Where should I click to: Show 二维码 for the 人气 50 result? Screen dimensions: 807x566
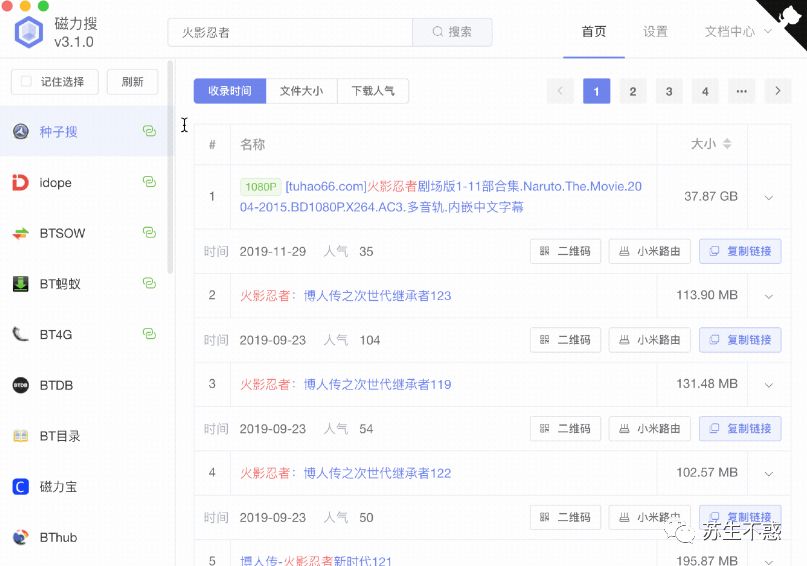pos(566,517)
